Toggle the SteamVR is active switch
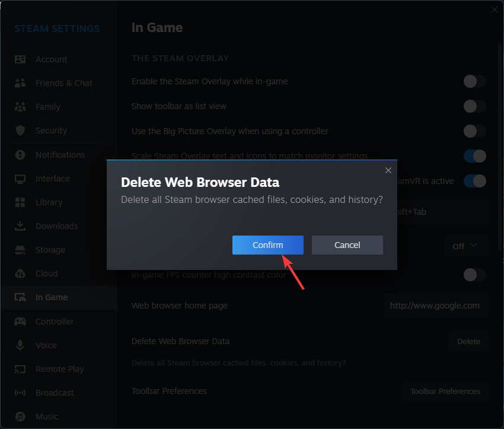504x429 pixels. tap(474, 181)
